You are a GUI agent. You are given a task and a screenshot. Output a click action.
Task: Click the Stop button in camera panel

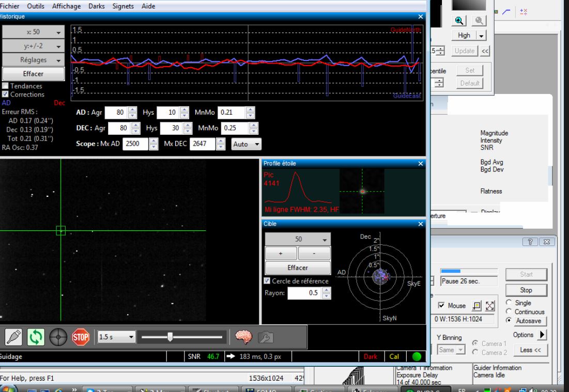pos(526,290)
